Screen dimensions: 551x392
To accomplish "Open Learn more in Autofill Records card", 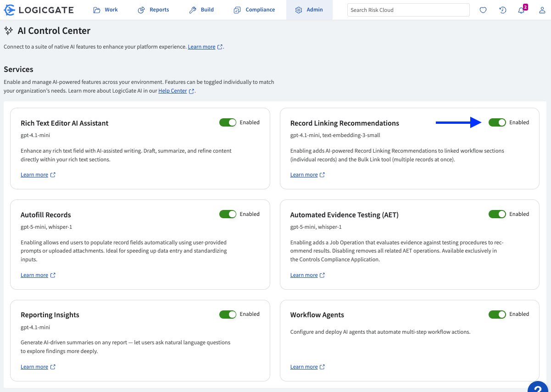I will click(34, 275).
